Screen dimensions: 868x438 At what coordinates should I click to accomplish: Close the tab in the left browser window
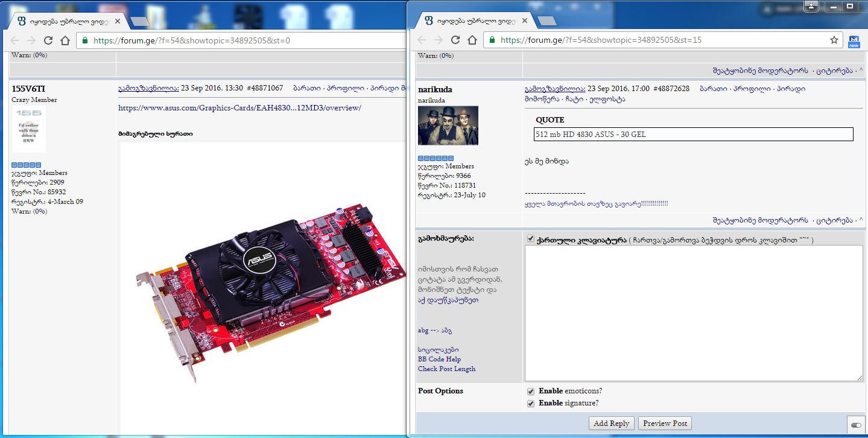pos(118,21)
